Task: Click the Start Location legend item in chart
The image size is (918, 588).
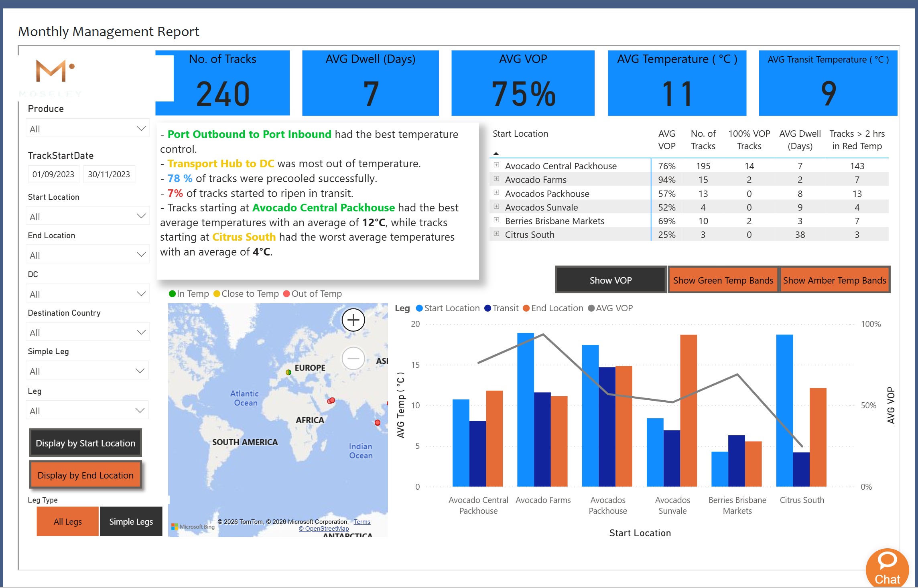Action: click(448, 308)
